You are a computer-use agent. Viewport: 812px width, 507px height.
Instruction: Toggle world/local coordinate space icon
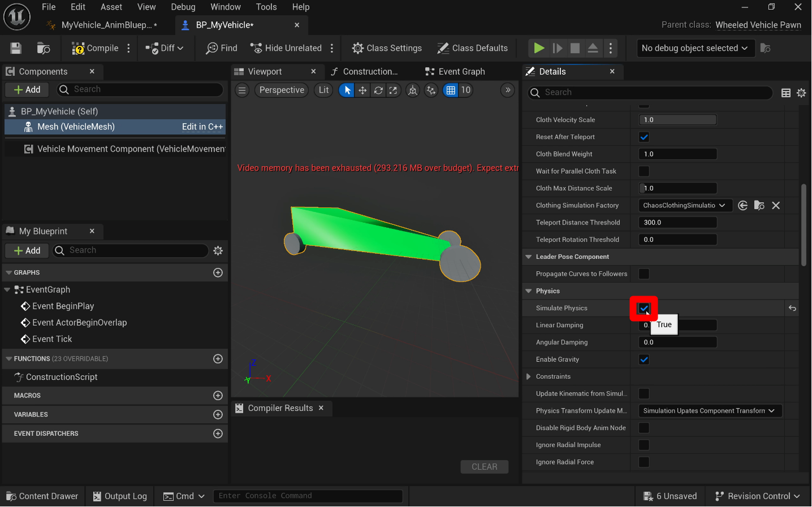point(413,90)
